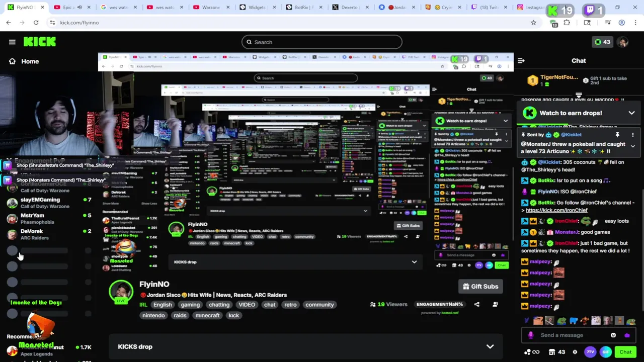Open the GIF picker button
This screenshot has height=362, width=644.
tap(606, 352)
